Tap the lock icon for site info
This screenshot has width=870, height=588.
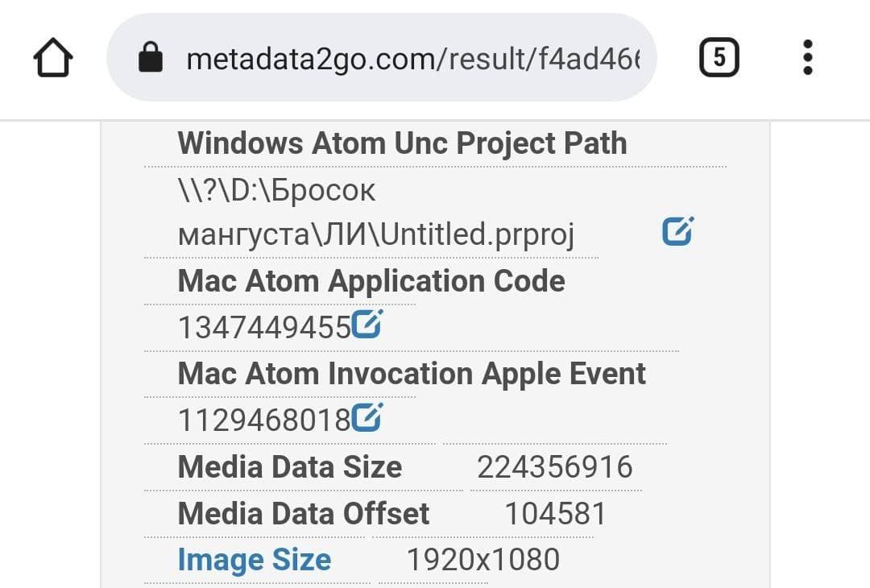tap(151, 58)
